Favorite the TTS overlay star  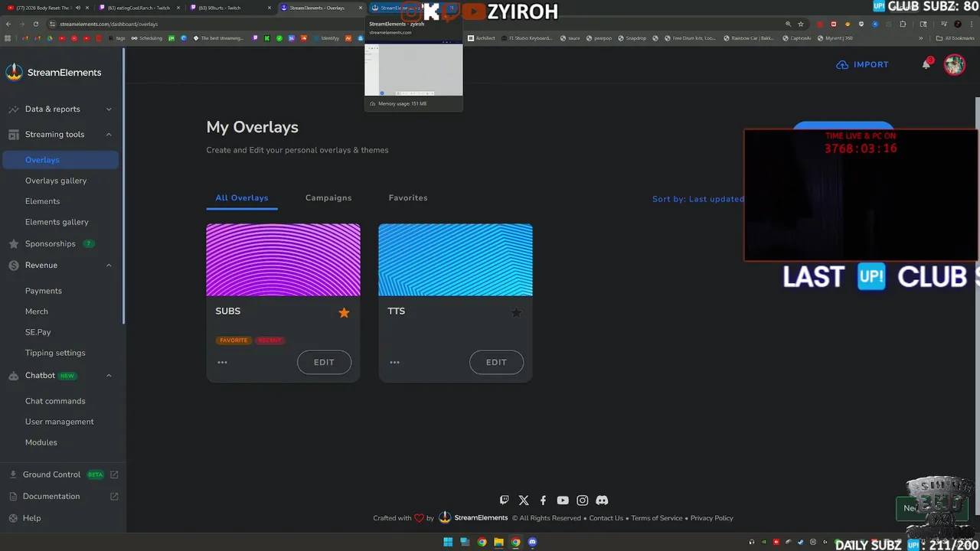(x=516, y=312)
